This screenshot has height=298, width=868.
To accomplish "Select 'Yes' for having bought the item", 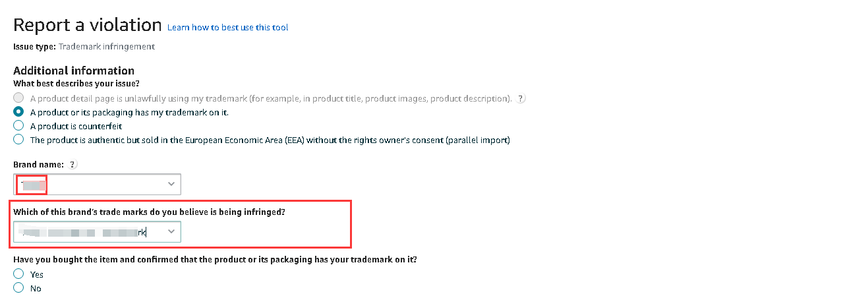I will tap(18, 274).
